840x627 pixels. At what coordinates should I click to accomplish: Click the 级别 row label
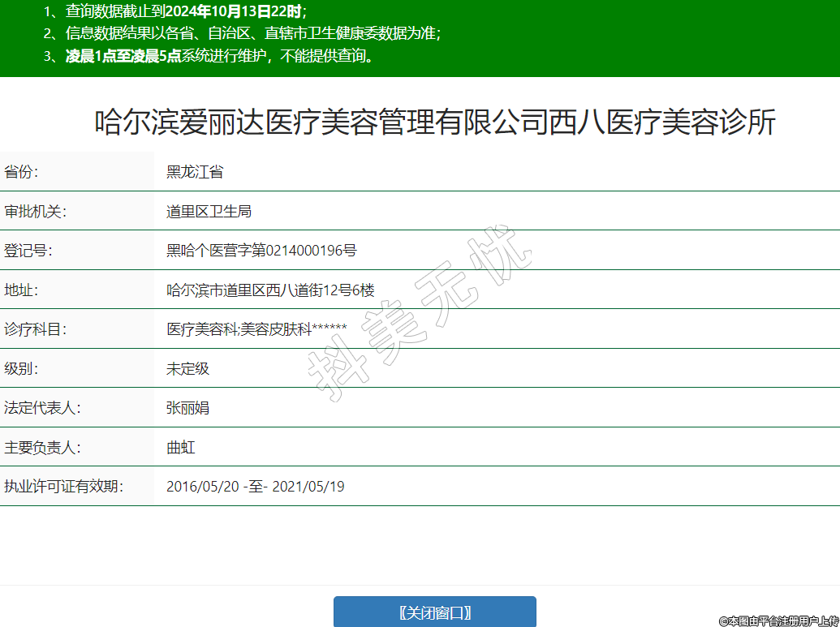[21, 369]
